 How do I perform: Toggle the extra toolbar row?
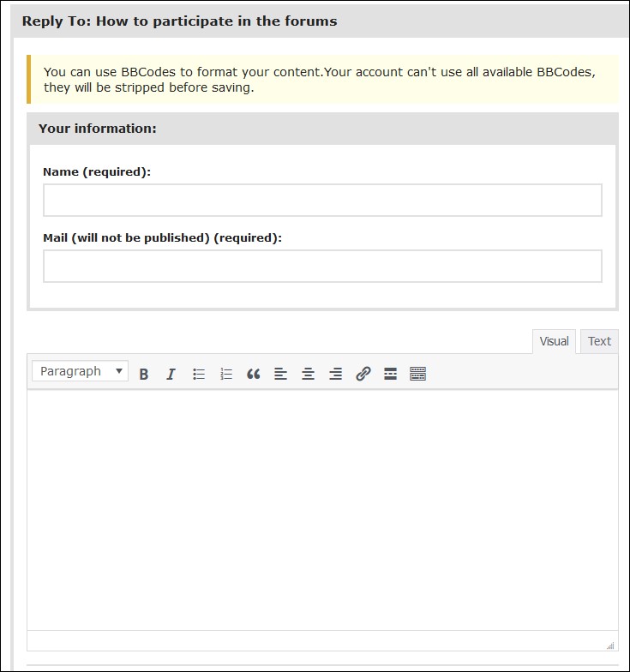417,374
